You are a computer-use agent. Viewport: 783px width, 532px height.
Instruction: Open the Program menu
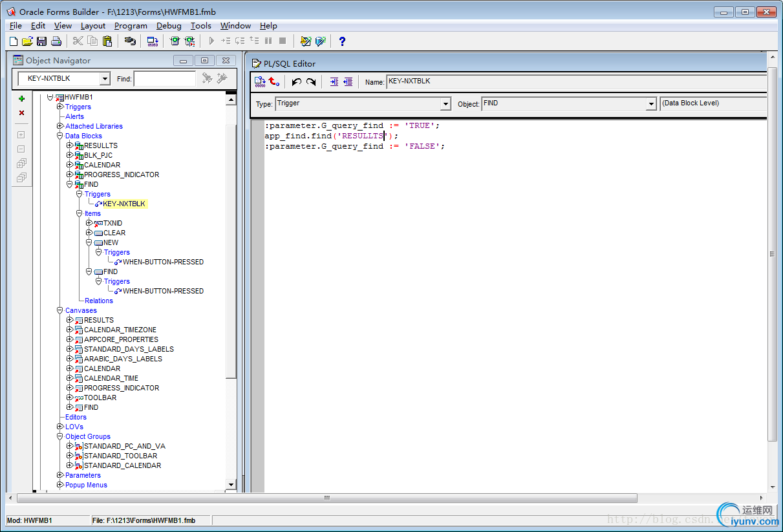coord(131,26)
